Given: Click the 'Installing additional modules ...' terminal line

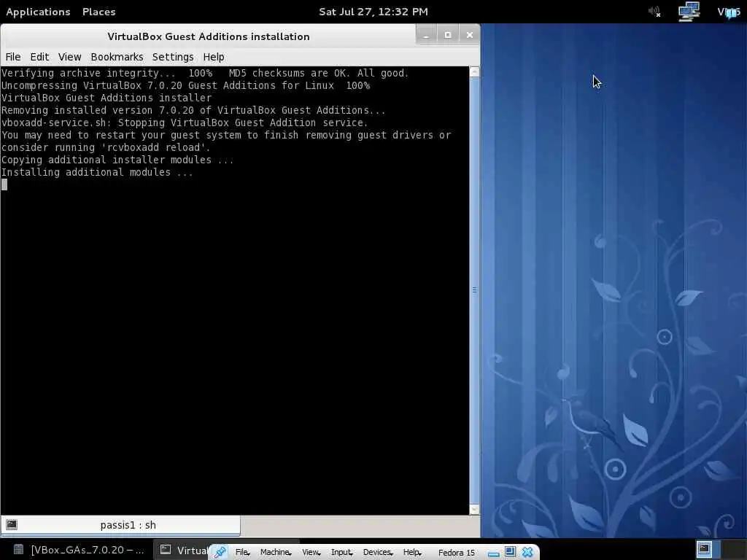Looking at the screenshot, I should 97,172.
